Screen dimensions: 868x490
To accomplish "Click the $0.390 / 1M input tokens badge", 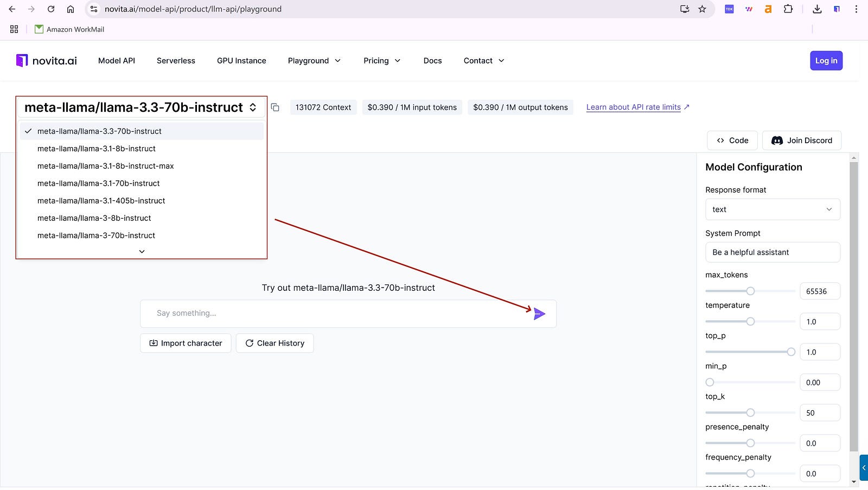I will (412, 107).
